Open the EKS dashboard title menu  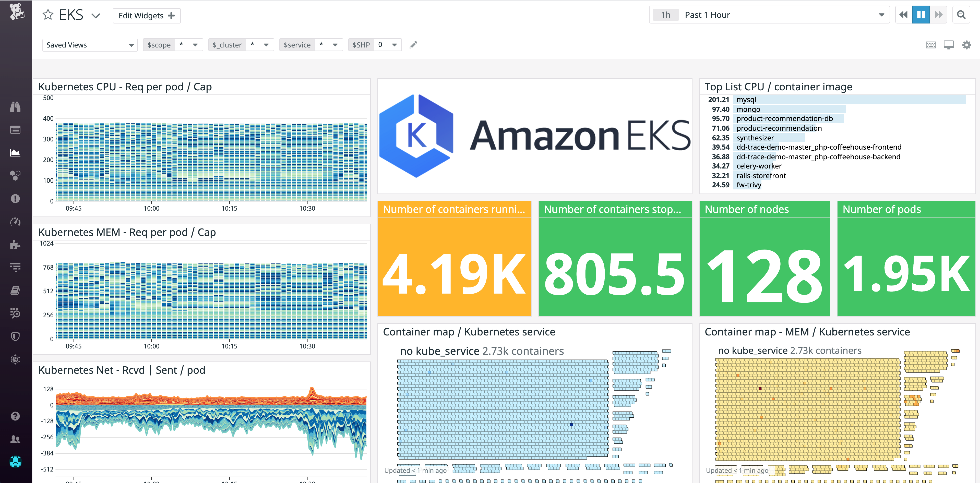click(96, 16)
